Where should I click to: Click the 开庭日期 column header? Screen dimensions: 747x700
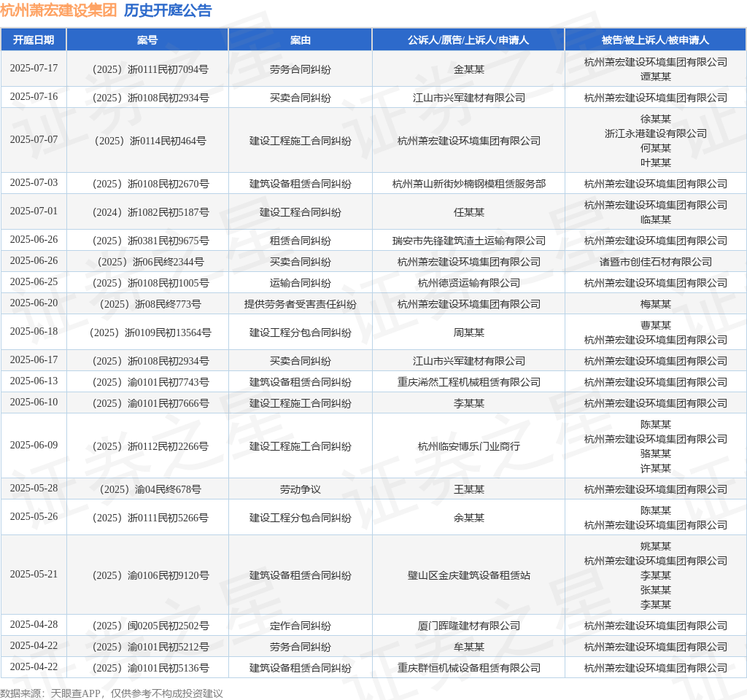34,40
